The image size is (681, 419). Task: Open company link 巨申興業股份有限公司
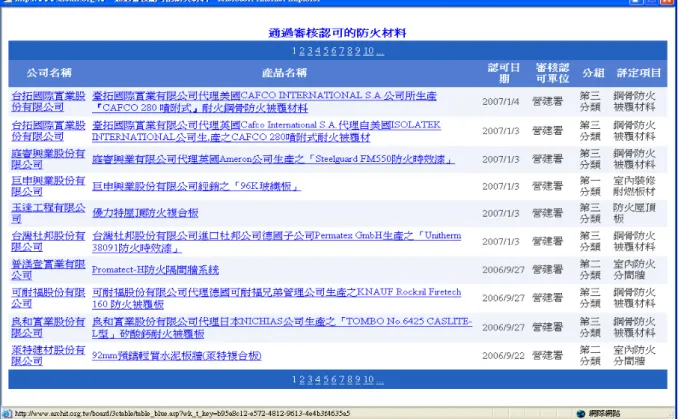[x=48, y=186]
